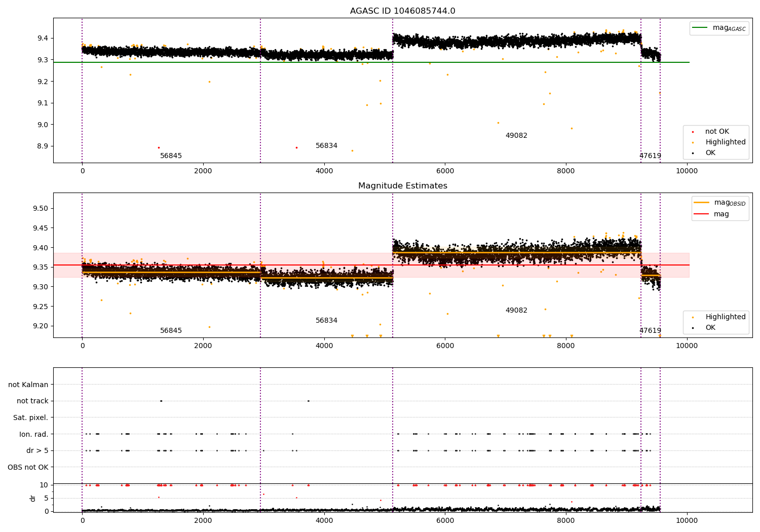The width and height of the screenshot is (760, 532).
Task: Click the 8.9 y-axis tick label
Action: coord(43,146)
